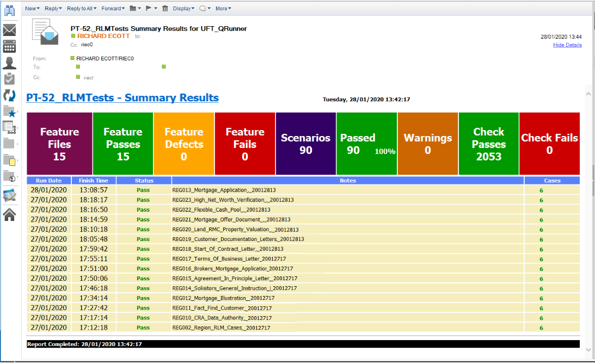The width and height of the screenshot is (595, 364).
Task: Click the binoculars search icon
Action: click(x=10, y=10)
